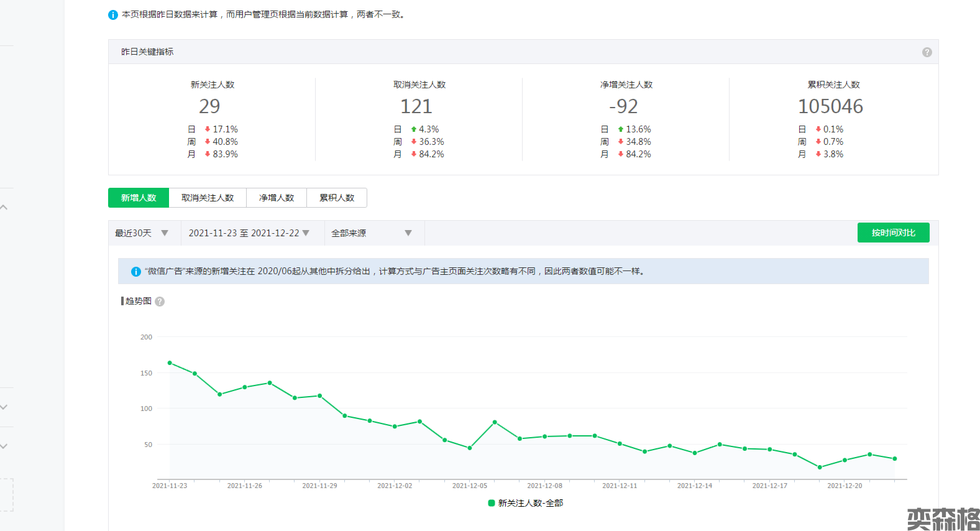Open the 2021-11-23 至 2021-12-22 date picker
The image size is (980, 531).
(x=249, y=233)
